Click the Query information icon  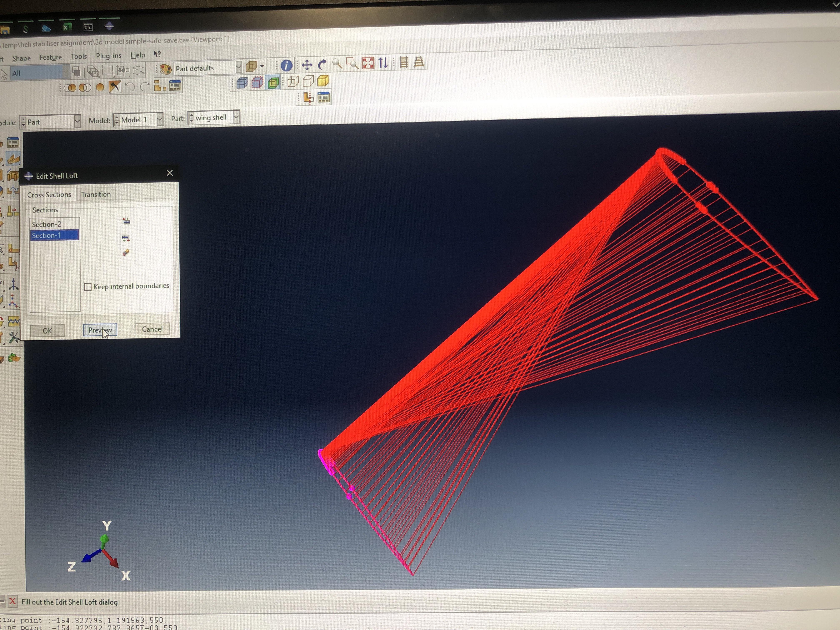(286, 65)
